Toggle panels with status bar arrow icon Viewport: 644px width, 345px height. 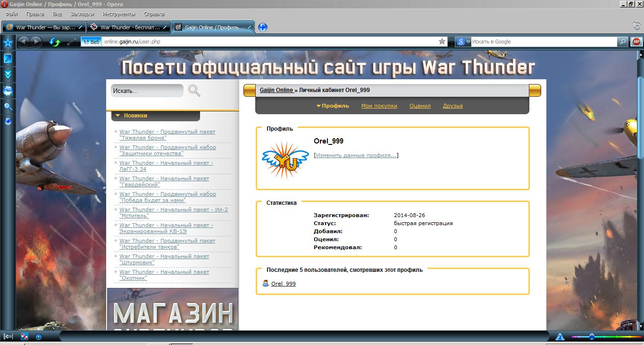tap(8, 337)
